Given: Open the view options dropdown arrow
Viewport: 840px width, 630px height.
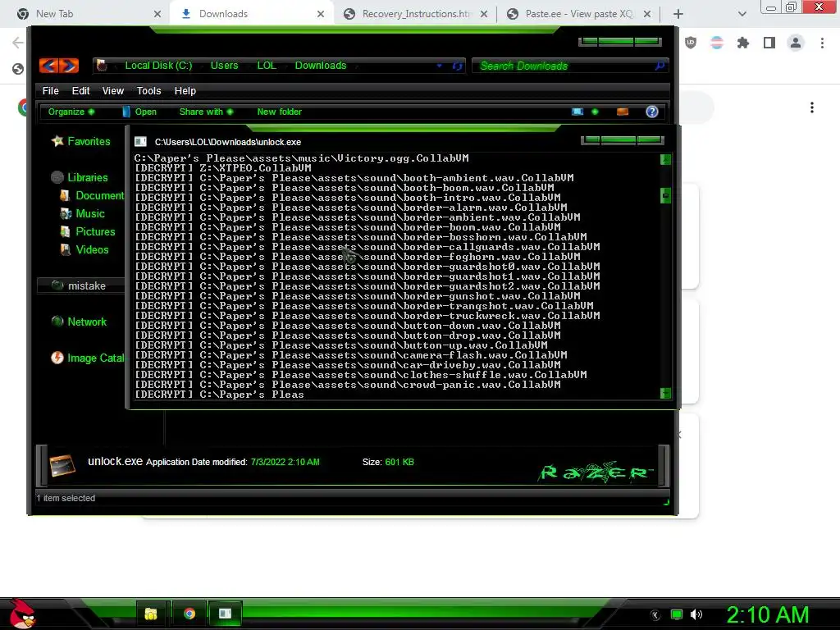Looking at the screenshot, I should pos(595,112).
